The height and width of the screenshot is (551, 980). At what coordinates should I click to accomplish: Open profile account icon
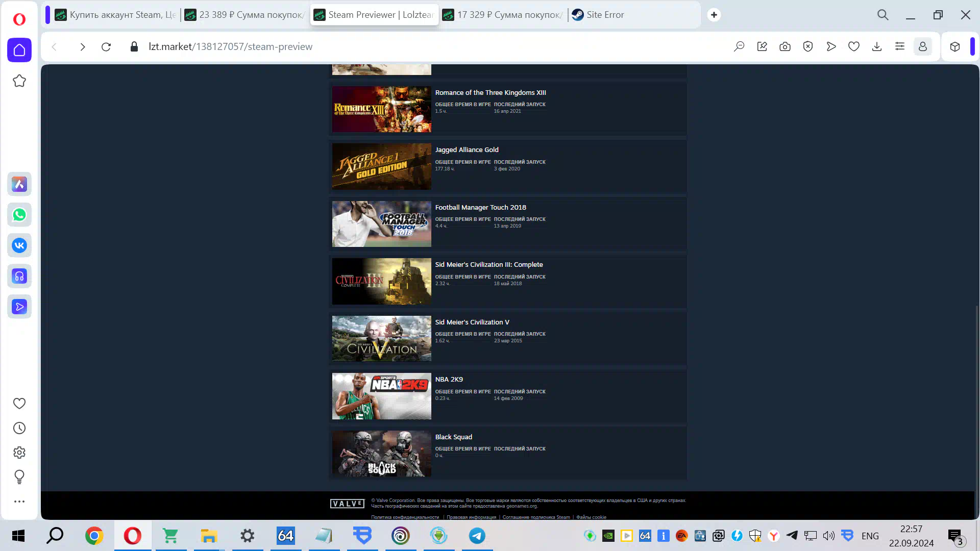923,47
